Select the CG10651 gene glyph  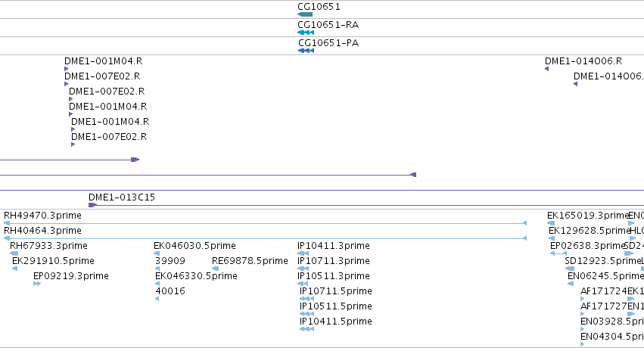point(305,14)
